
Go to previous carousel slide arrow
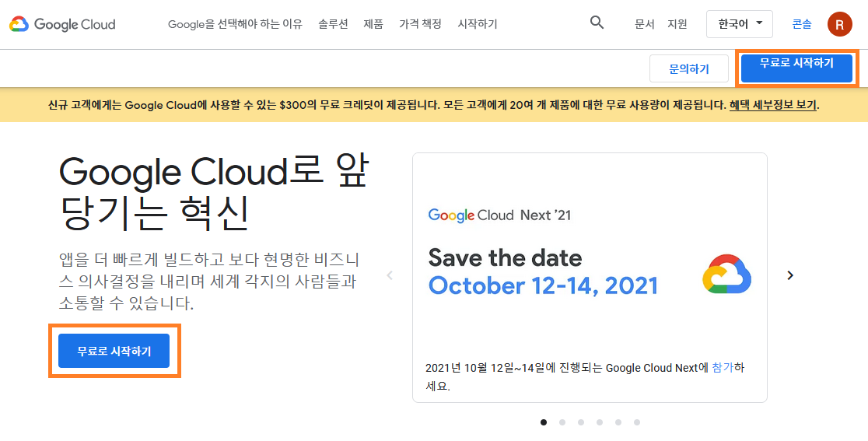390,275
